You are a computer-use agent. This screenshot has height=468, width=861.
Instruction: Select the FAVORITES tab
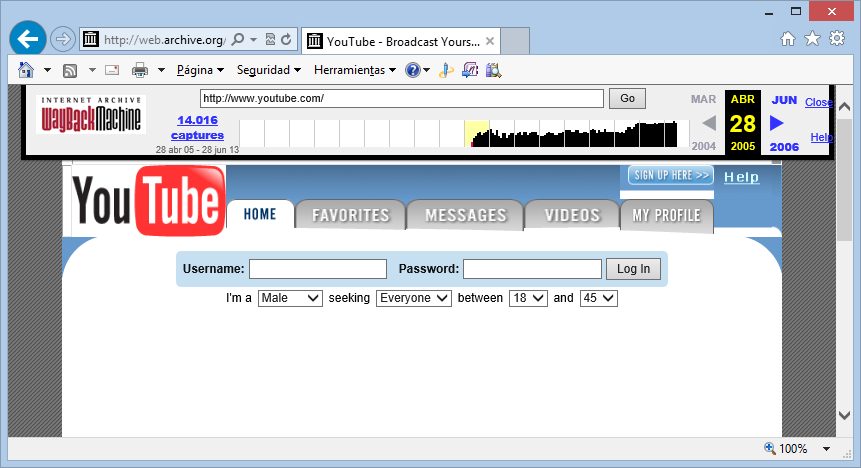[350, 215]
